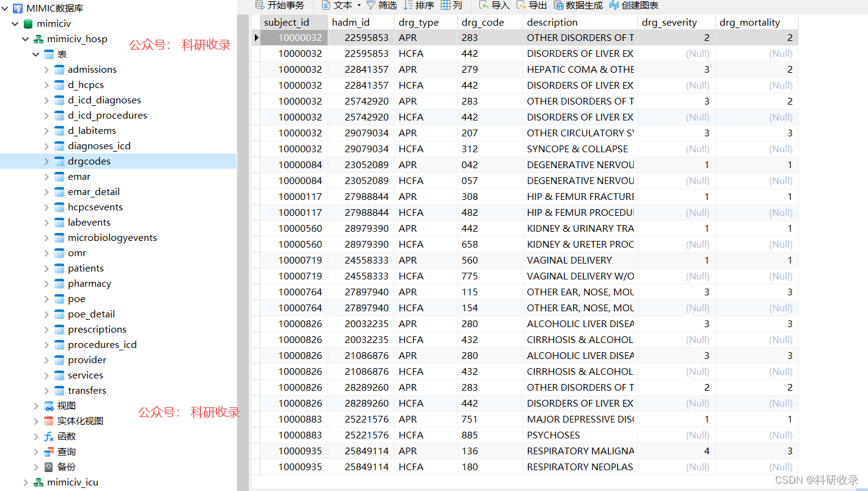Select the MIMIC数据库 connection icon
The image size is (868, 491).
coord(18,9)
